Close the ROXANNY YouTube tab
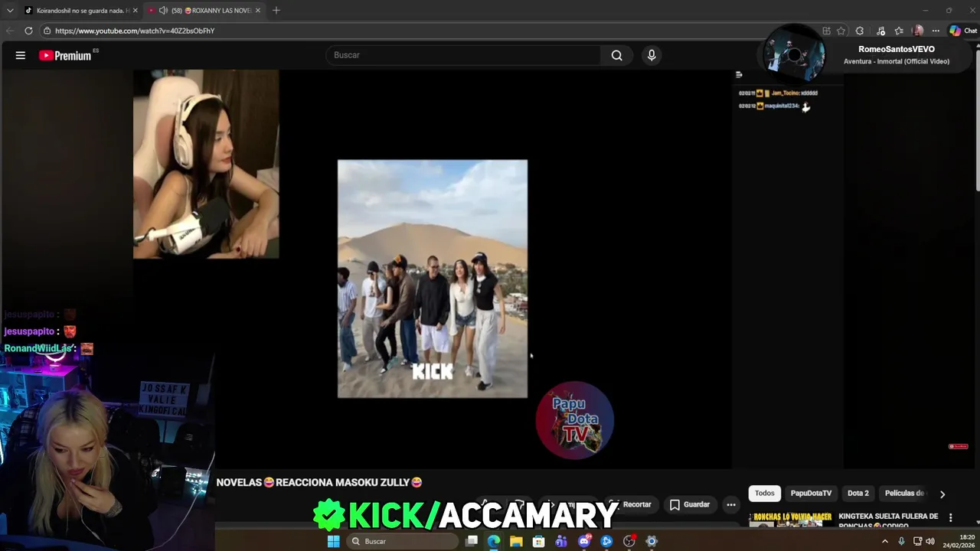The width and height of the screenshot is (980, 551). [x=258, y=10]
